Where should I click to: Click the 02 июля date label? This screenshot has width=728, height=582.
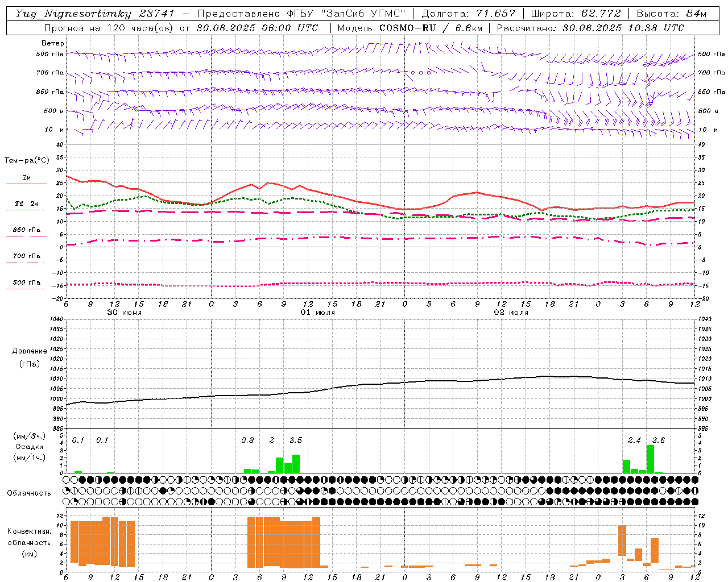511,313
